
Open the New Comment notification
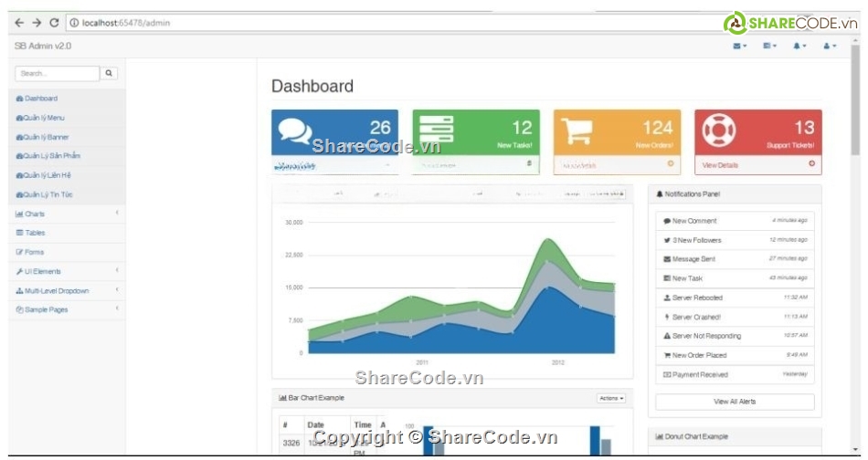(735, 221)
